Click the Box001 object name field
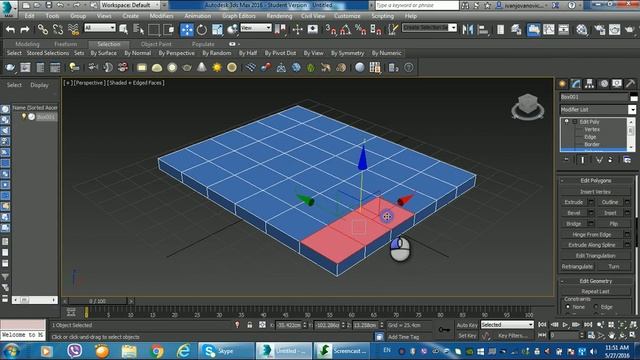 [x=594, y=97]
